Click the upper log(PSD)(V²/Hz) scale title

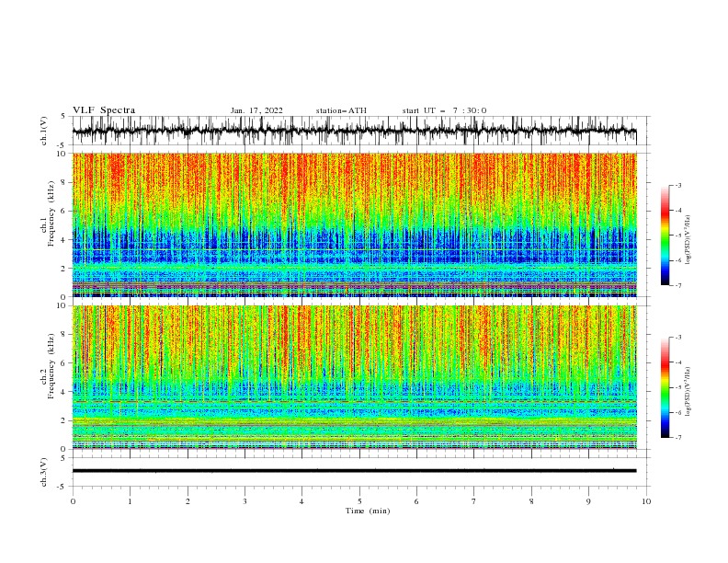[688, 240]
